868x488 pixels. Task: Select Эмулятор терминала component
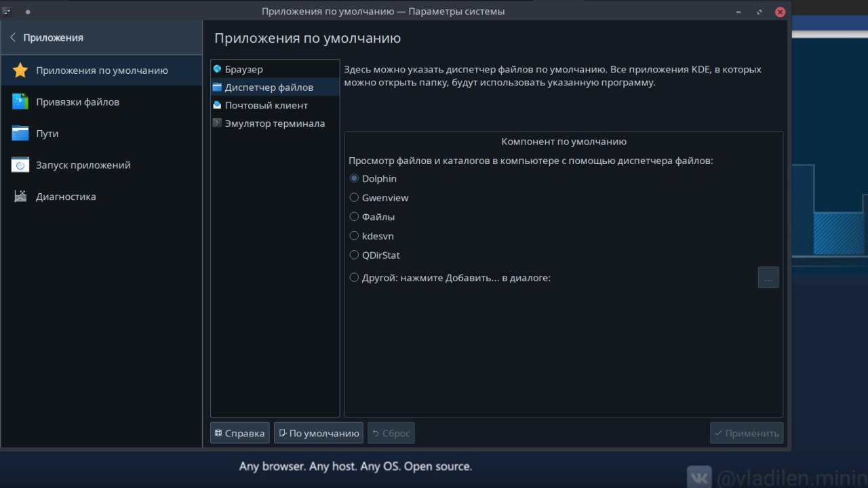pyautogui.click(x=275, y=123)
